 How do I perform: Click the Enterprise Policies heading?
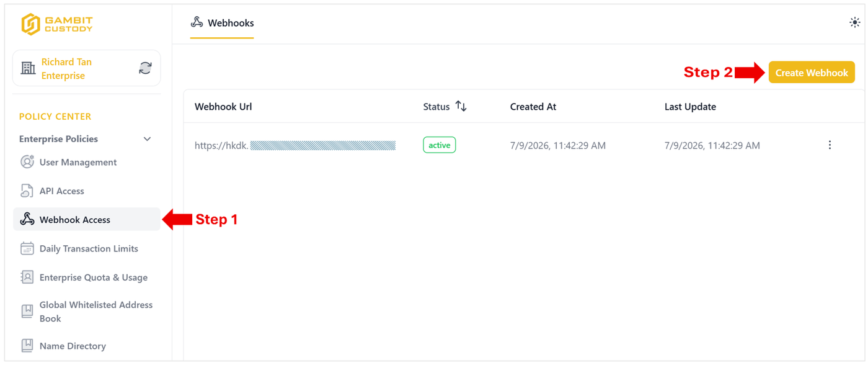[58, 139]
